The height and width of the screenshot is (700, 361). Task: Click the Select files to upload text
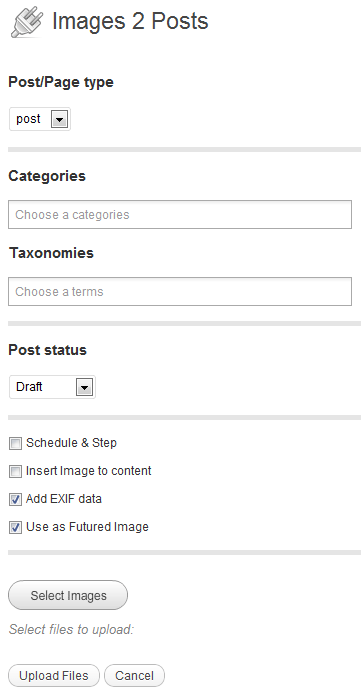(x=71, y=630)
